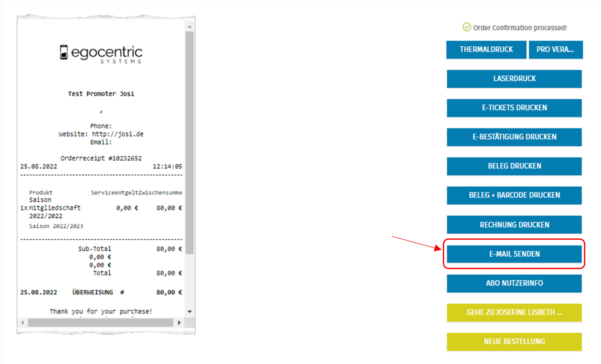The width and height of the screenshot is (601, 364).
Task: Click E-TICKETS DRUCKEN button
Action: (514, 108)
